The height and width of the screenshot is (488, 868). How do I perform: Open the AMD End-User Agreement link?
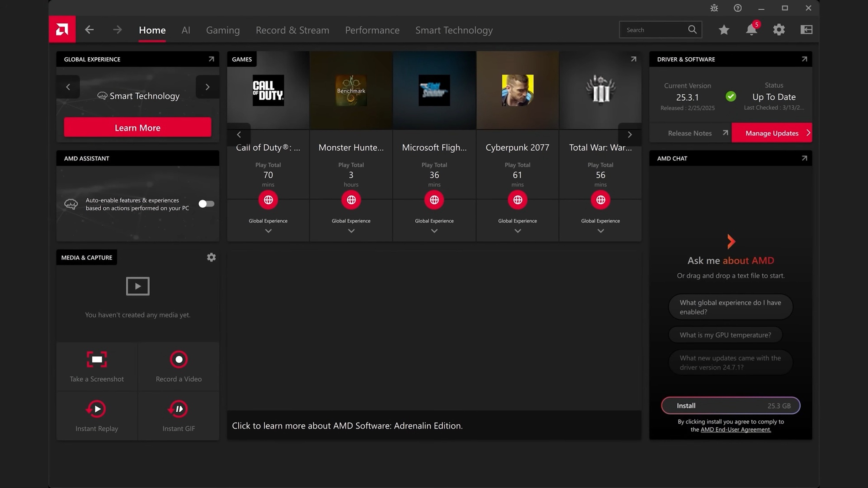click(736, 429)
